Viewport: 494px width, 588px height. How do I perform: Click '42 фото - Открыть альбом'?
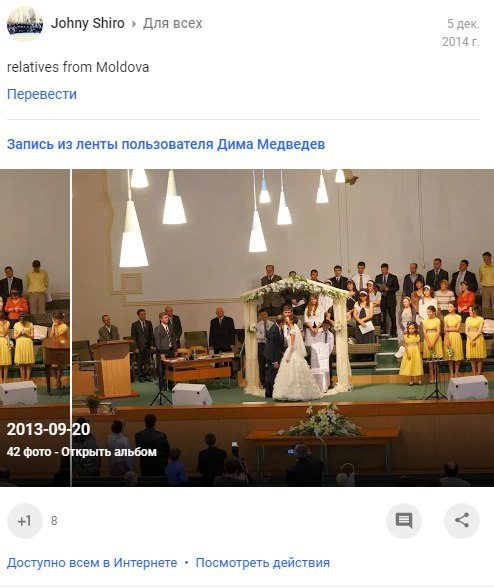81,452
